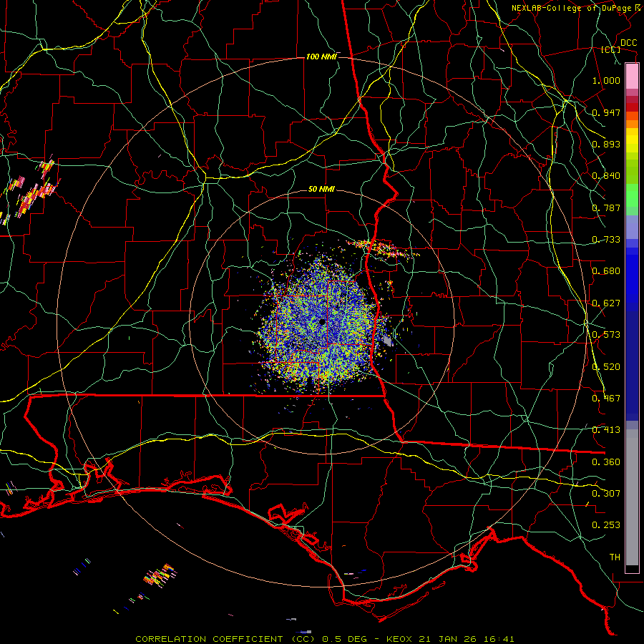The width and height of the screenshot is (644, 644).
Task: Click the TH threshold label on the scale
Action: [x=615, y=557]
